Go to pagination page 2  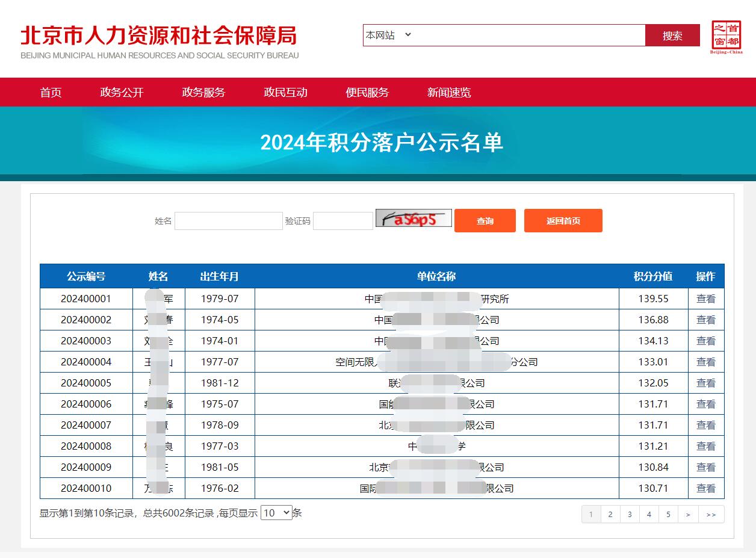tap(610, 514)
